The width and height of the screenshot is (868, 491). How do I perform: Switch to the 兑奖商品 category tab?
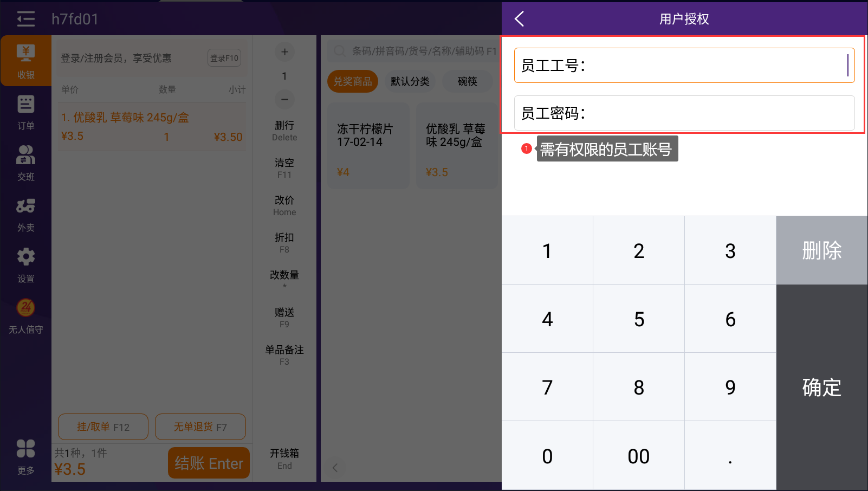(x=353, y=81)
